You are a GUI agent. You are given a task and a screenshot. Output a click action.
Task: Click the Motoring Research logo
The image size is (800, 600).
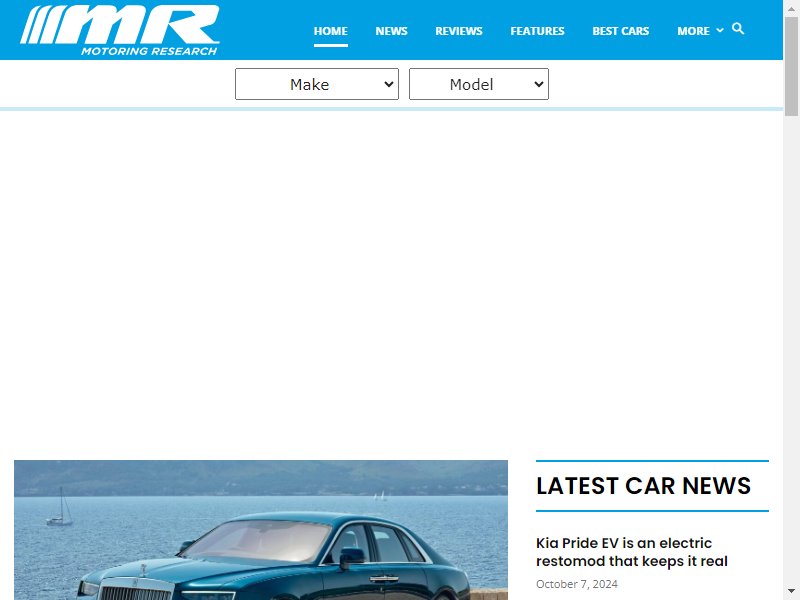point(120,30)
